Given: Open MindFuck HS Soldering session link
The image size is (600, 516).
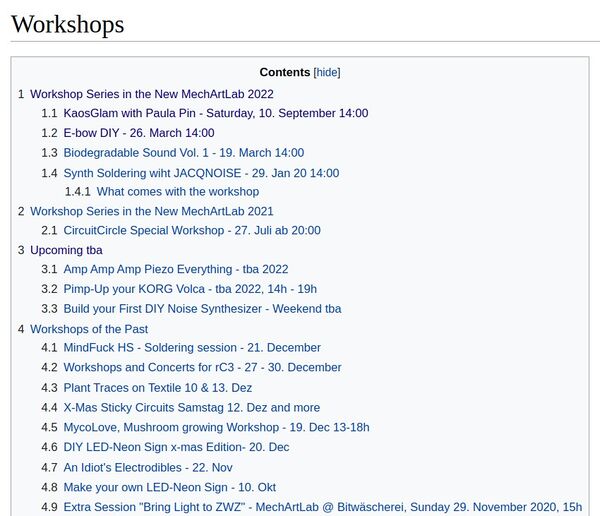Looking at the screenshot, I should [191, 348].
